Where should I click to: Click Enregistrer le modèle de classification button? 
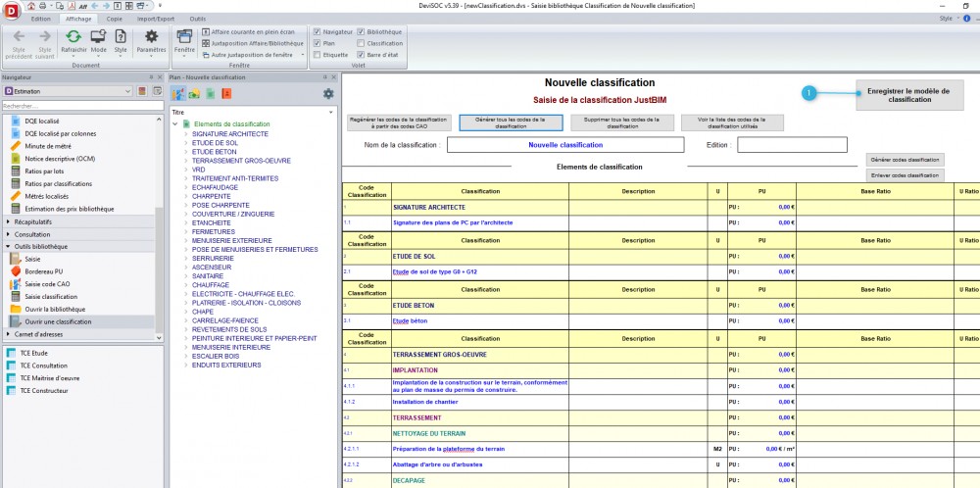point(909,95)
